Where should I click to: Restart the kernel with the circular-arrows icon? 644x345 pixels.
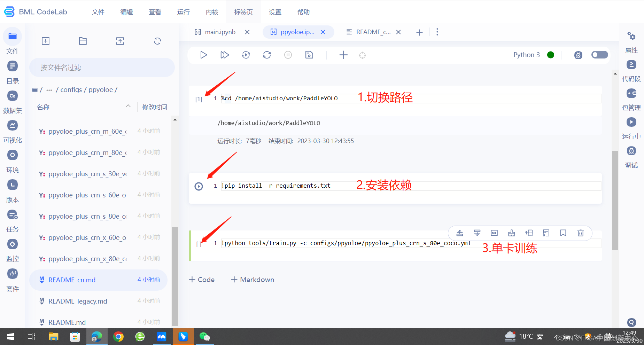[x=267, y=55]
